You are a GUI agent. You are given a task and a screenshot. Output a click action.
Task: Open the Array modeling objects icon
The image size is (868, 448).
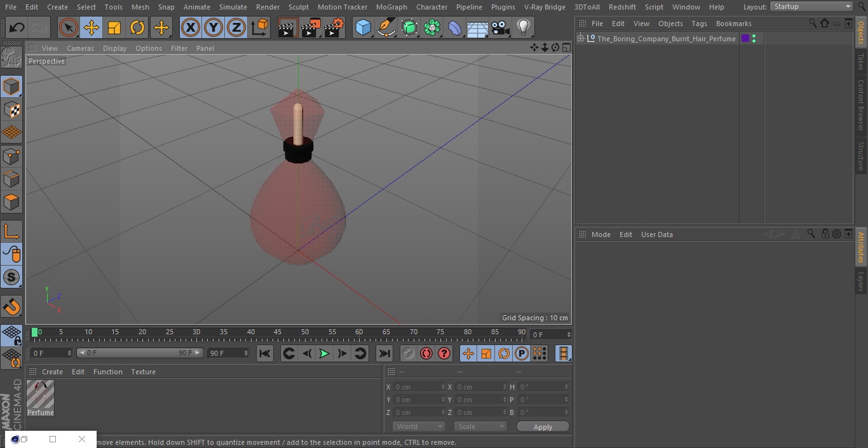(432, 27)
